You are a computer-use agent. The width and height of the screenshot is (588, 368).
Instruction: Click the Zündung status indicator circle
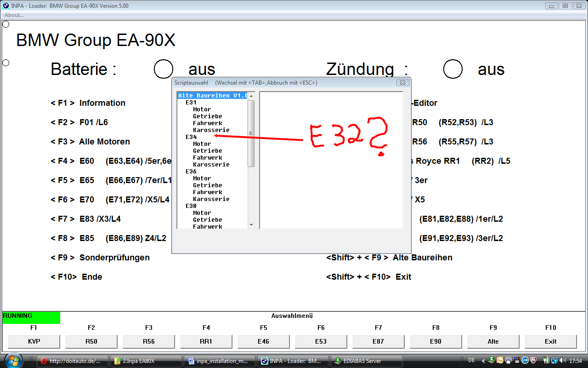click(452, 69)
